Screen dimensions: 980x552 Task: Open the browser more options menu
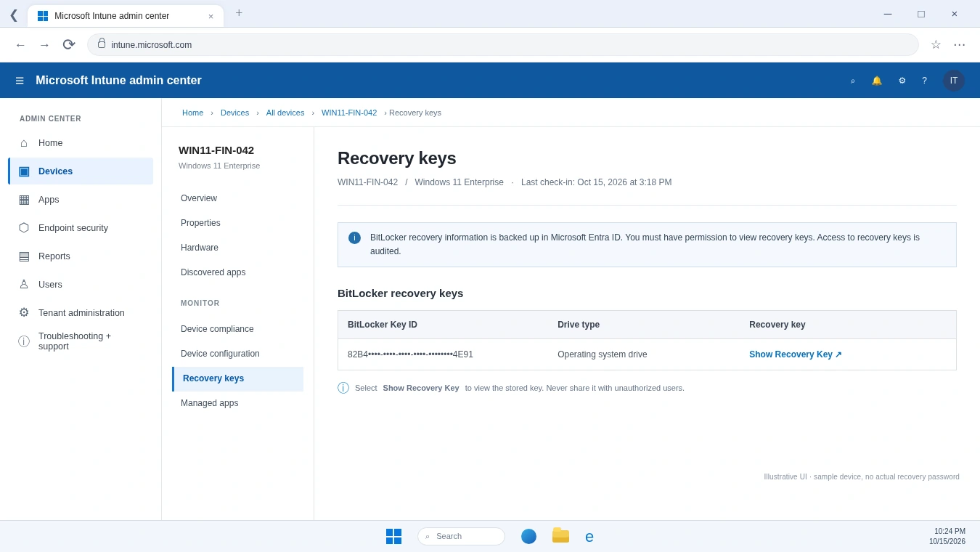coord(960,44)
